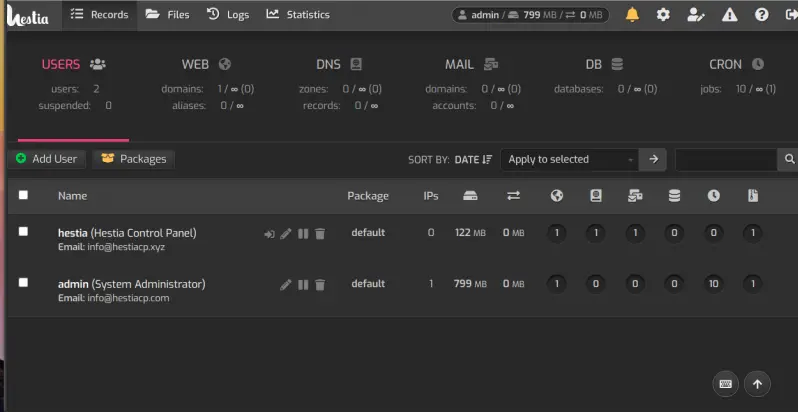Viewport: 798px width, 412px height.
Task: Click the database column header icon
Action: (x=674, y=196)
